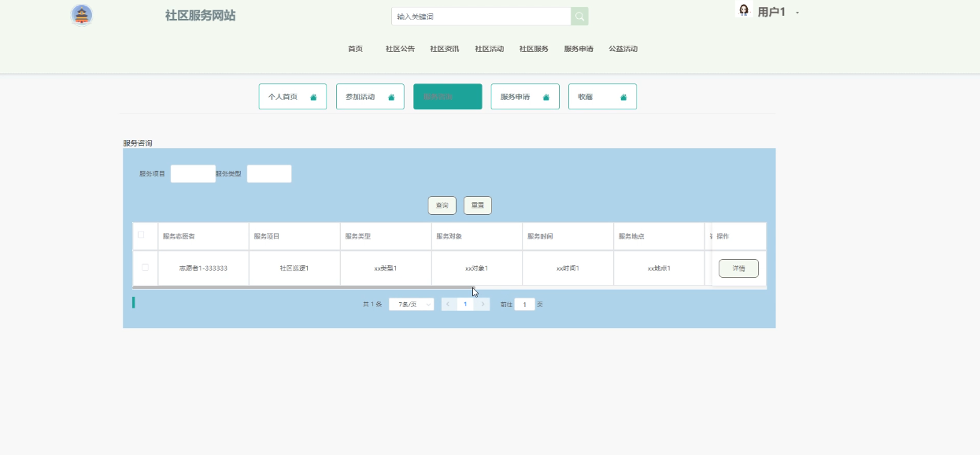Image resolution: width=980 pixels, height=455 pixels.
Task: Click the 详情 button for 志愿者1-333333
Action: click(738, 268)
